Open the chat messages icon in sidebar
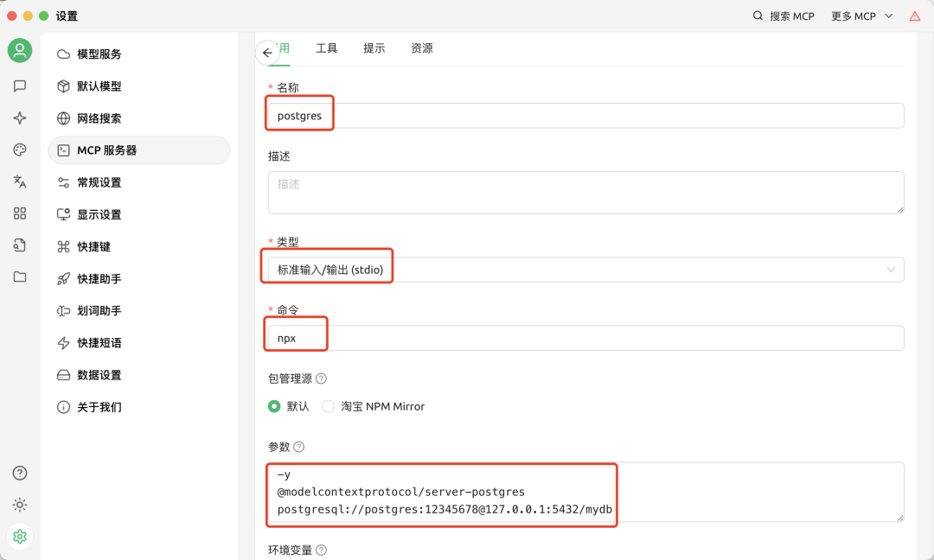This screenshot has height=560, width=934. [x=19, y=86]
